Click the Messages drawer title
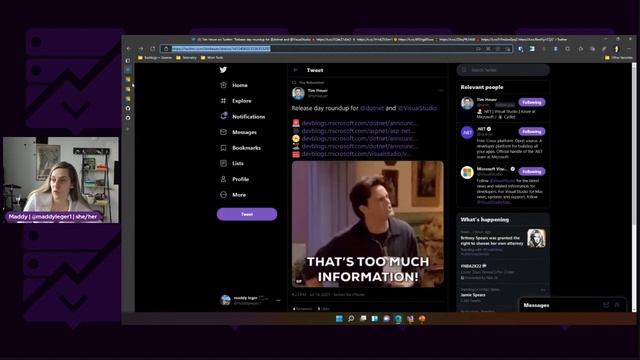Viewport: 640px width, 360px height. click(536, 305)
